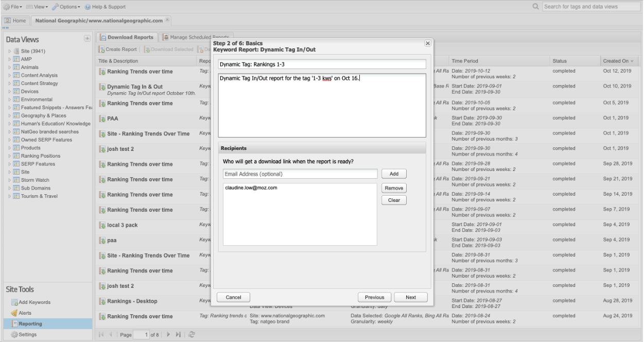Switch to the Home tab
Image resolution: width=644 pixels, height=342 pixels.
[15, 20]
